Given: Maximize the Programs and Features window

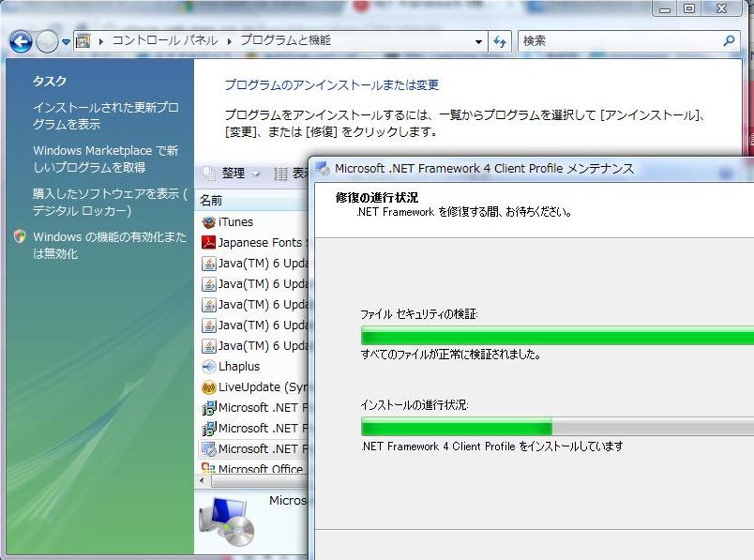Looking at the screenshot, I should click(x=689, y=8).
